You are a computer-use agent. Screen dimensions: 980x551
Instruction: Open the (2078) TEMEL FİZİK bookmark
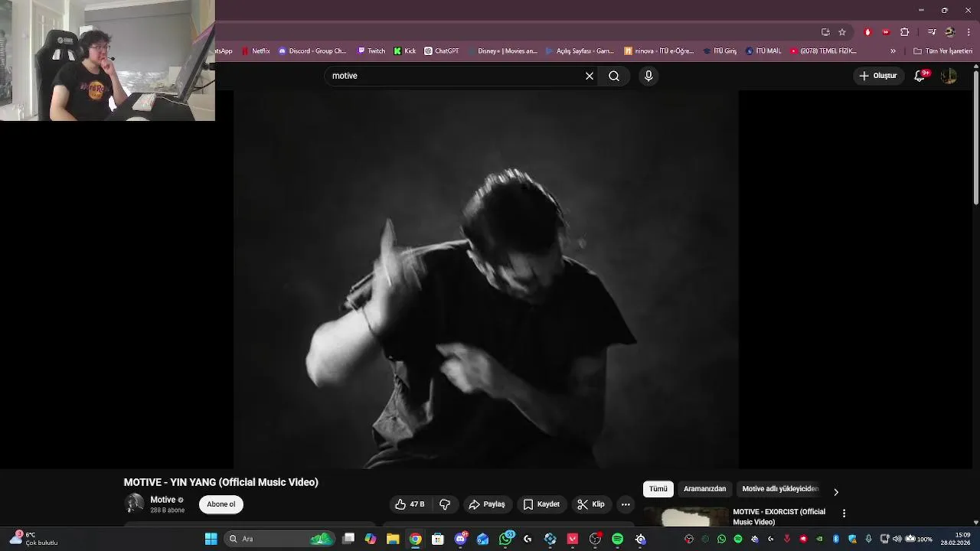824,51
